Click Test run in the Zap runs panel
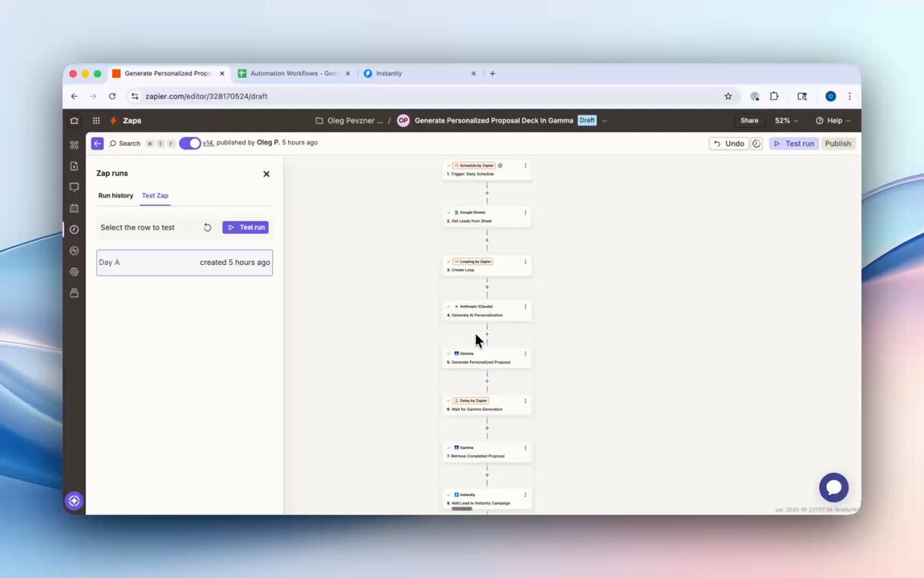924x578 pixels. pyautogui.click(x=245, y=227)
